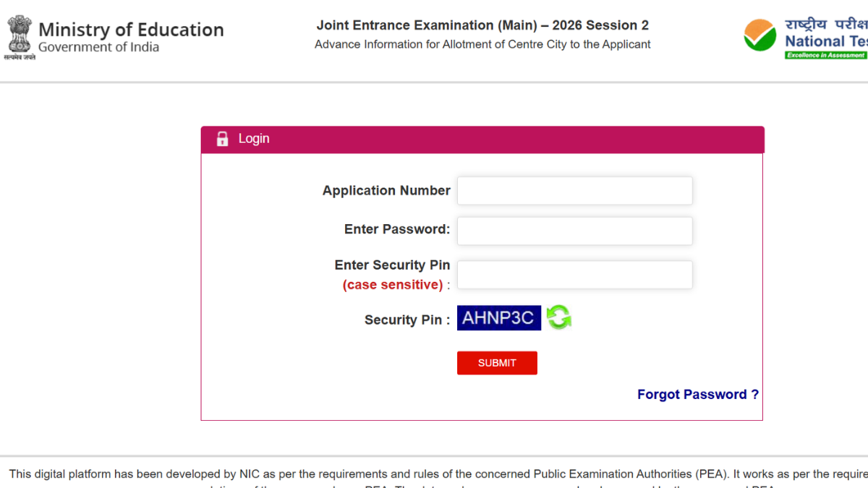Image resolution: width=868 pixels, height=488 pixels.
Task: Click the Advance Information for Allotment subtitle
Action: [482, 44]
